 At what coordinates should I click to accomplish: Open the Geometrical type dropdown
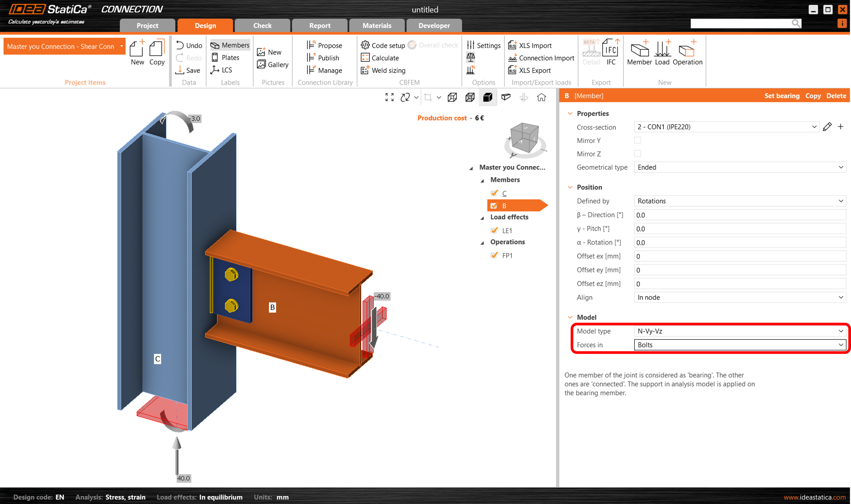[x=740, y=167]
